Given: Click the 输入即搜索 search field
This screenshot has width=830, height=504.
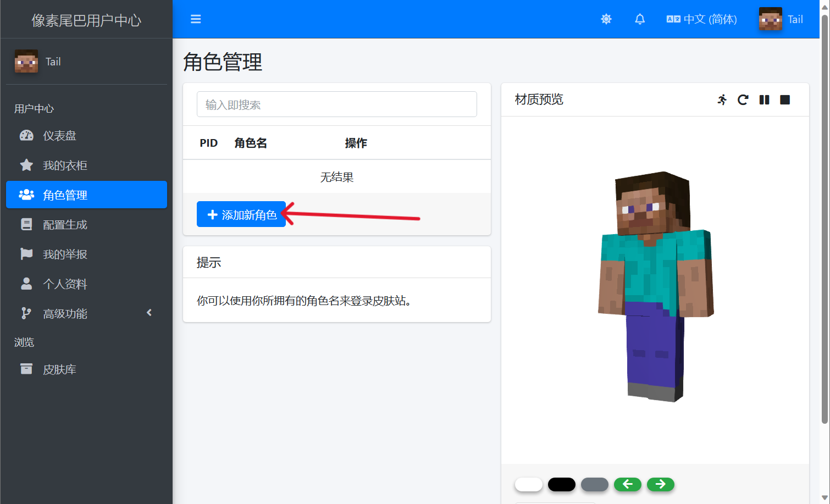Looking at the screenshot, I should (x=336, y=104).
